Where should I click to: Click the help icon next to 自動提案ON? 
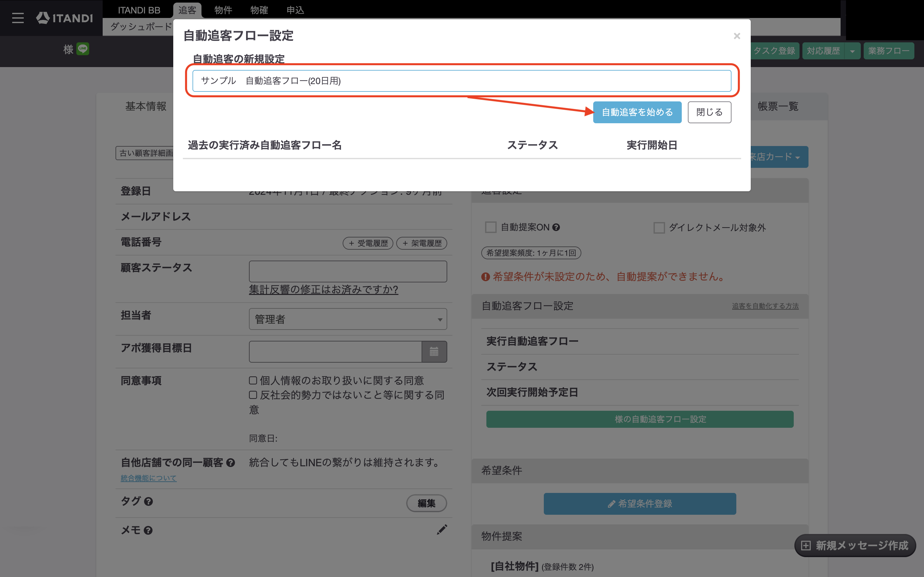coord(556,228)
